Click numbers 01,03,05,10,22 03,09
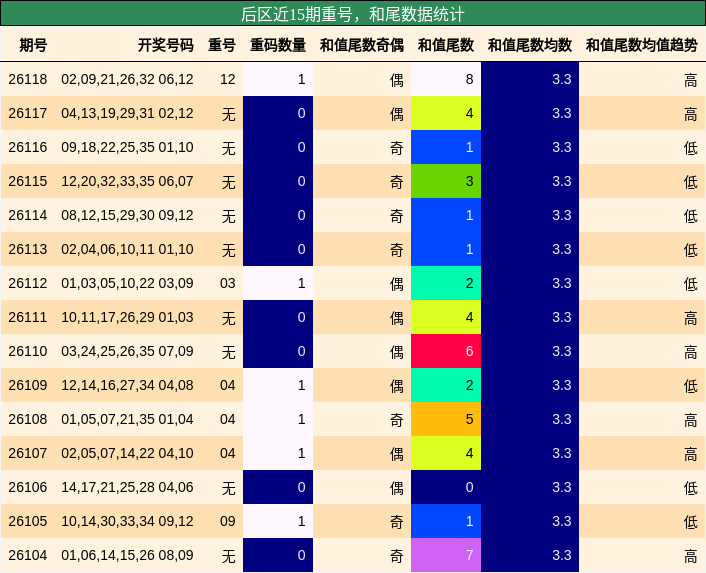This screenshot has width=706, height=573. click(x=127, y=283)
